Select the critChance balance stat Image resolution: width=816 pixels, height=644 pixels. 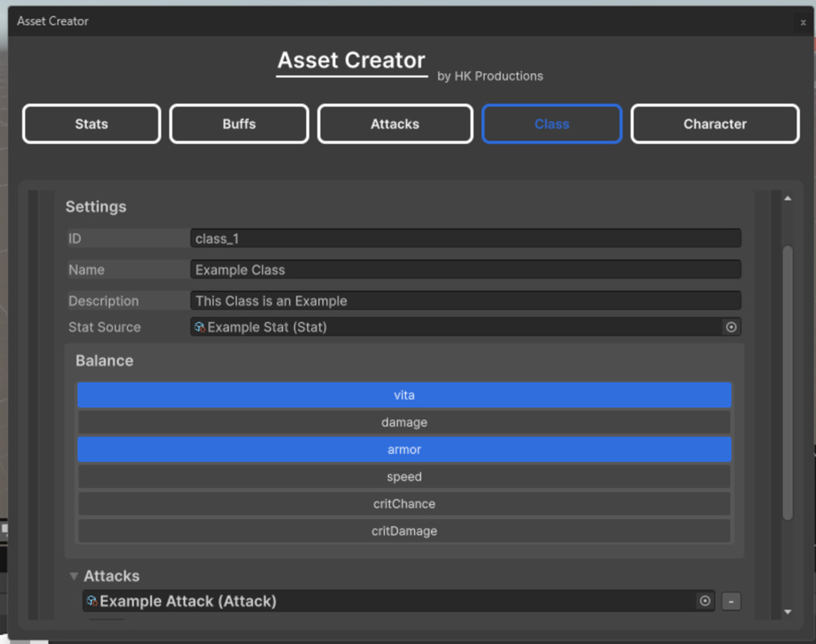click(404, 503)
